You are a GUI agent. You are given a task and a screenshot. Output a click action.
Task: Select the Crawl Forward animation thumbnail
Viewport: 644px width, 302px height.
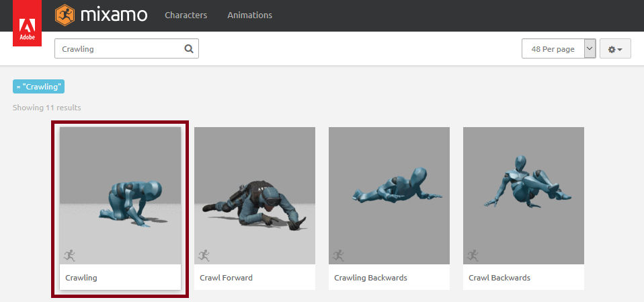pos(255,195)
